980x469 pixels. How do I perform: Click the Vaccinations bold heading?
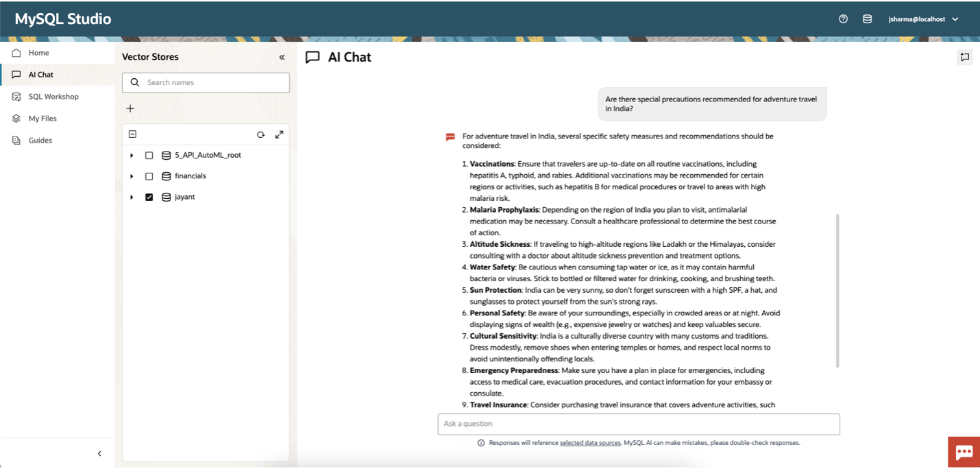(492, 165)
